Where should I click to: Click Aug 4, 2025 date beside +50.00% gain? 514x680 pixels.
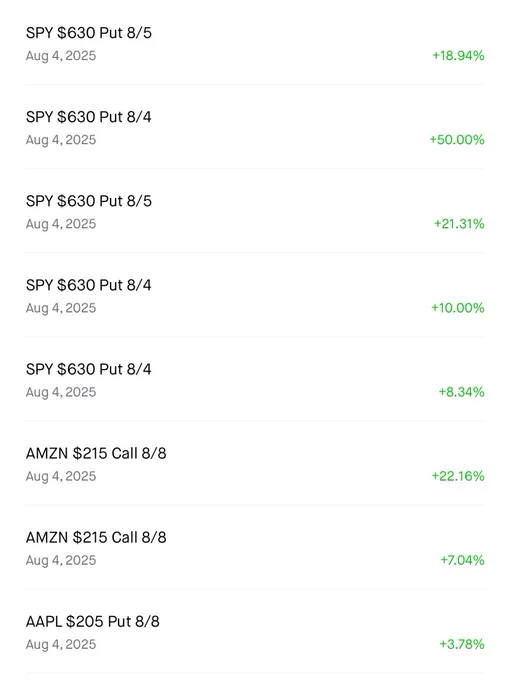pyautogui.click(x=61, y=140)
